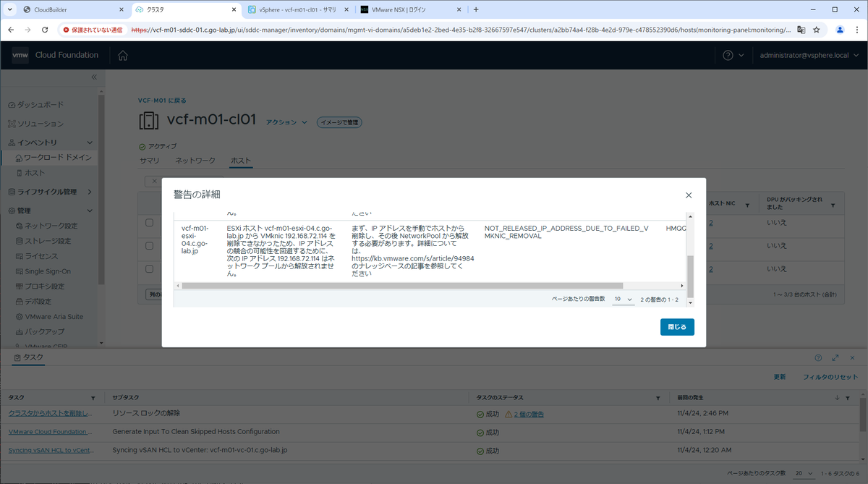Click the dialog vertical scrollbar
868x484 pixels.
[690, 276]
